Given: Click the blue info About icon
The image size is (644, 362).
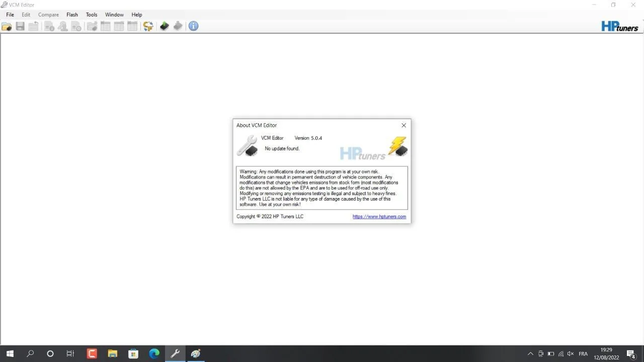Looking at the screenshot, I should click(x=193, y=26).
